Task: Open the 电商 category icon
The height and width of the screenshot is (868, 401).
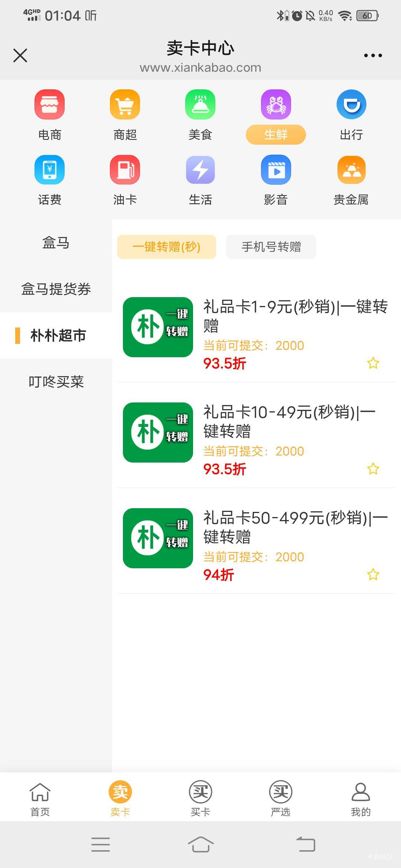Action: point(49,104)
